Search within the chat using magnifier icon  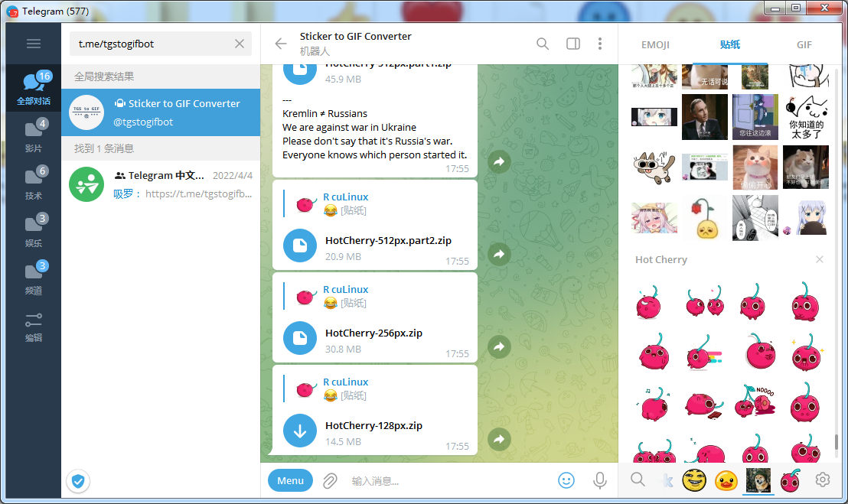pos(543,44)
